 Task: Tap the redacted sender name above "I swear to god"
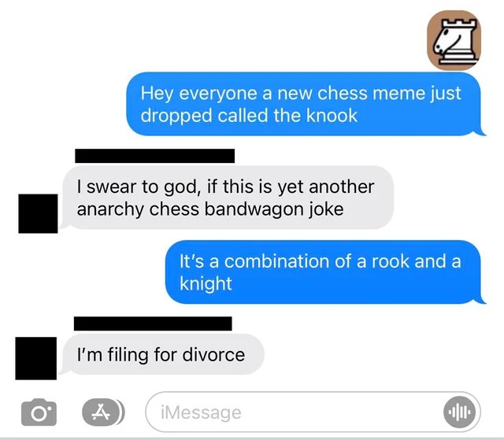pyautogui.click(x=154, y=156)
